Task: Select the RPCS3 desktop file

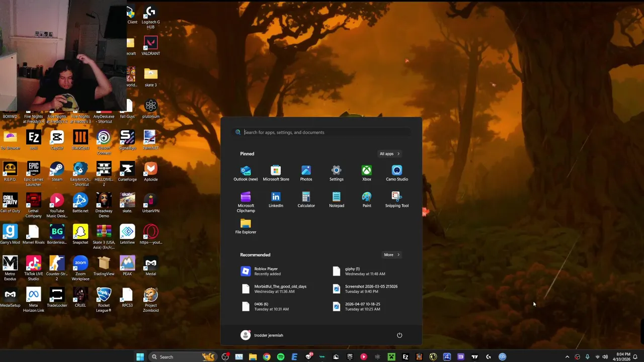Action: click(x=127, y=298)
